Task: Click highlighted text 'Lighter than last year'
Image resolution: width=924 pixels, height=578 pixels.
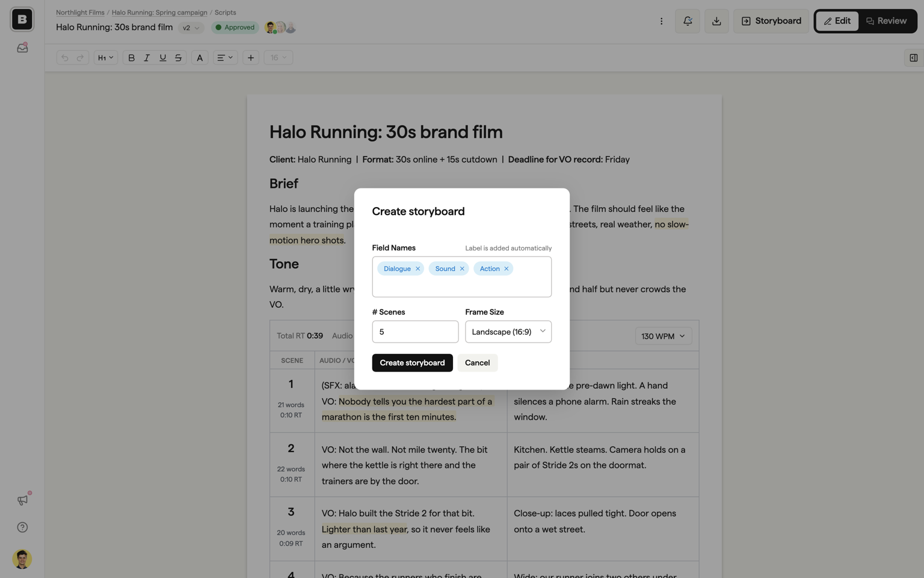Action: 364,529
